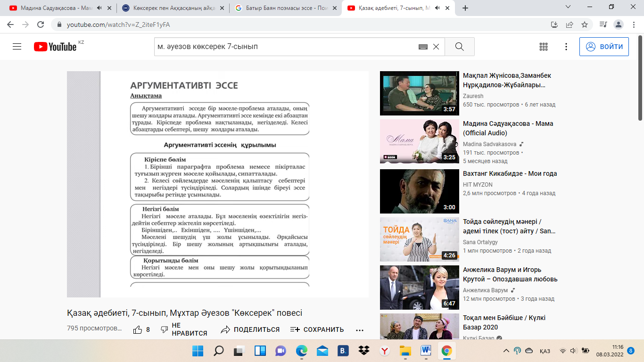Go back in Chrome
Screen dimensions: 644x362
click(10, 25)
